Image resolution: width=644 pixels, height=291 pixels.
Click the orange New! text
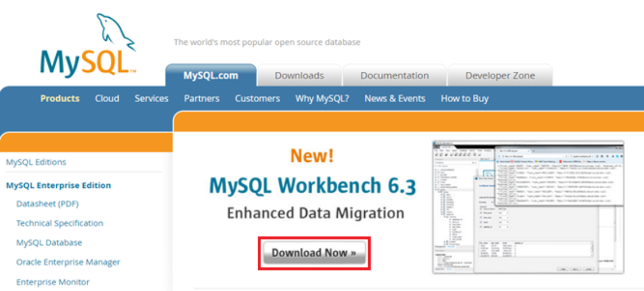coord(312,156)
